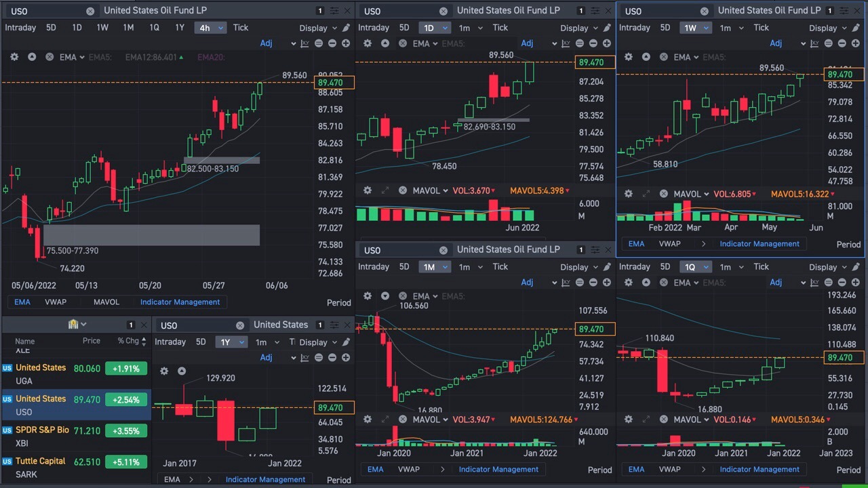The width and height of the screenshot is (868, 488).
Task: Clear the USO symbol in the 1M chart search
Action: (443, 250)
